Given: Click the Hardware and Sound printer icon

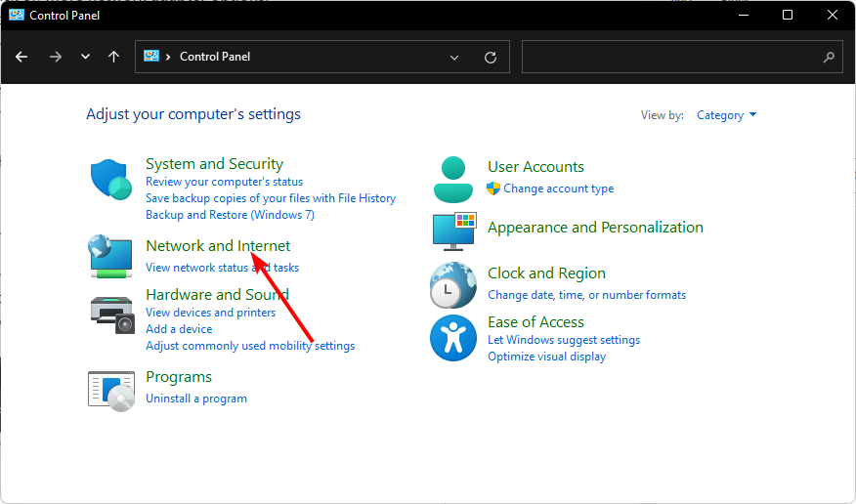Looking at the screenshot, I should click(110, 313).
